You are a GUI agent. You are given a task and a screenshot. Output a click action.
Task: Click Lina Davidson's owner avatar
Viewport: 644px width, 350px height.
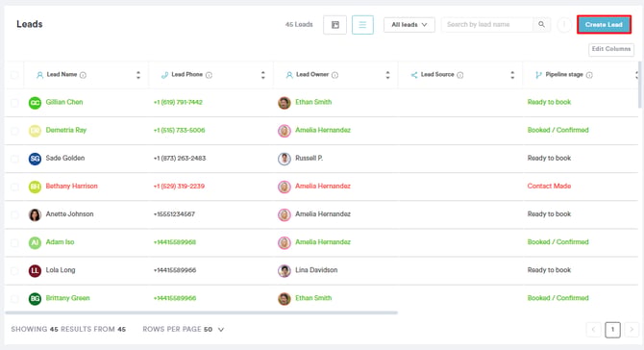point(285,270)
